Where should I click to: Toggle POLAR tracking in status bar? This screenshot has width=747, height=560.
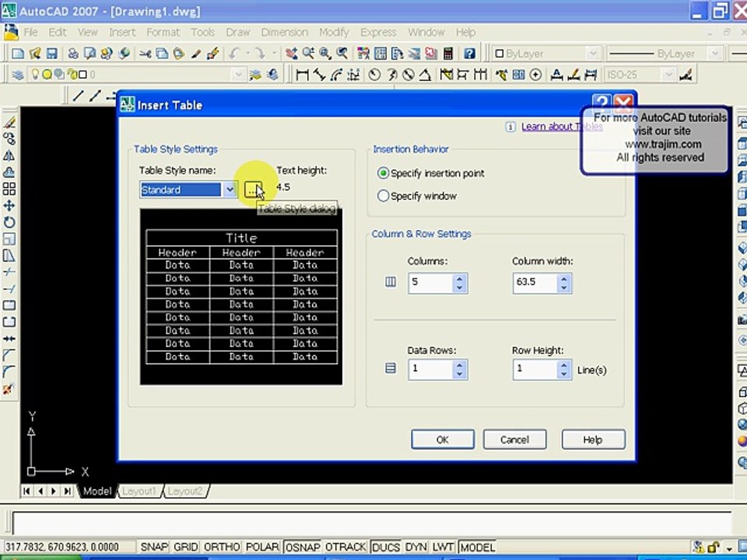(x=262, y=547)
